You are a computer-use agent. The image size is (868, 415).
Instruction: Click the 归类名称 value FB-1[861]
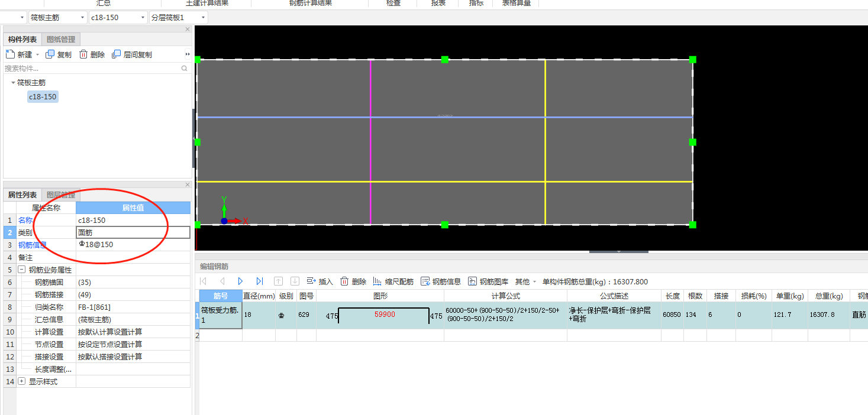tap(133, 307)
